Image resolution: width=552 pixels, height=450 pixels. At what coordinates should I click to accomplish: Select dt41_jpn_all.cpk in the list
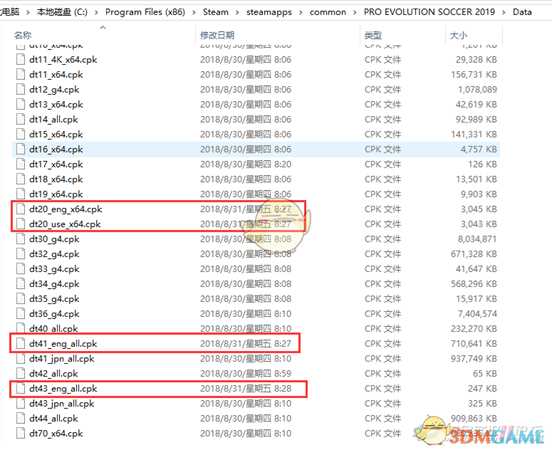(x=62, y=359)
